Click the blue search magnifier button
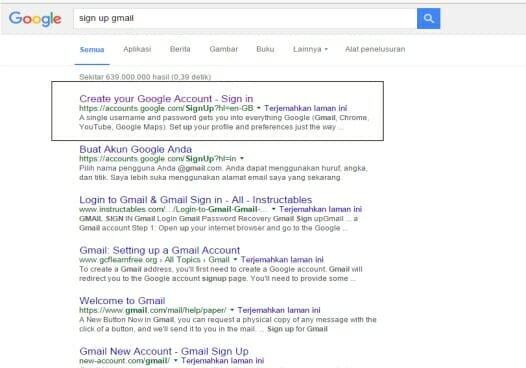The image size is (526, 368). coord(428,18)
